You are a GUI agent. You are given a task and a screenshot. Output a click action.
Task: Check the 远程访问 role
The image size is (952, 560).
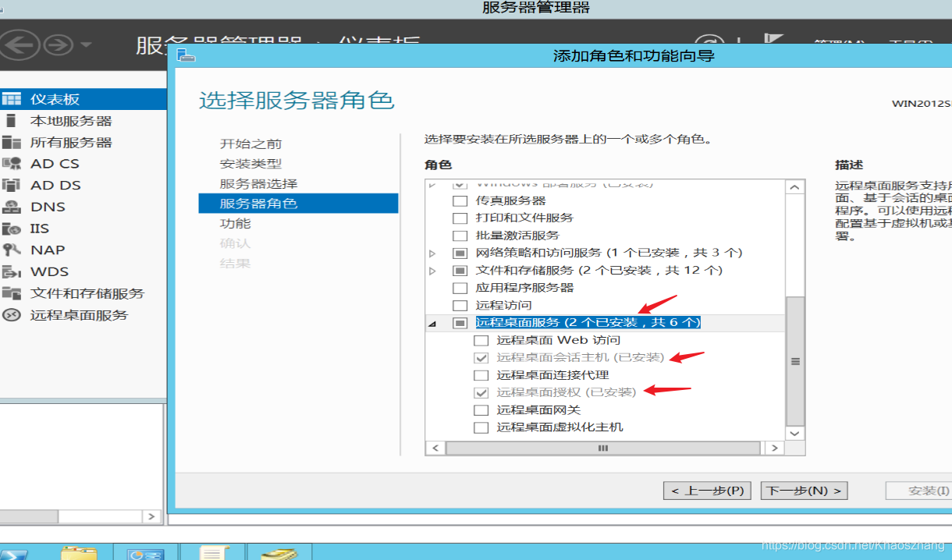point(460,305)
